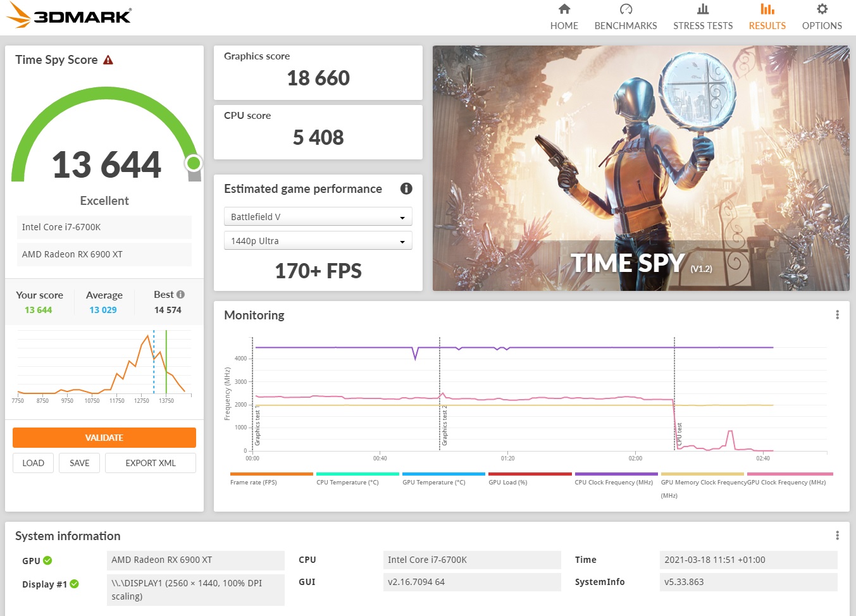Click the Validate button
Viewport: 856px width, 616px height.
(104, 438)
